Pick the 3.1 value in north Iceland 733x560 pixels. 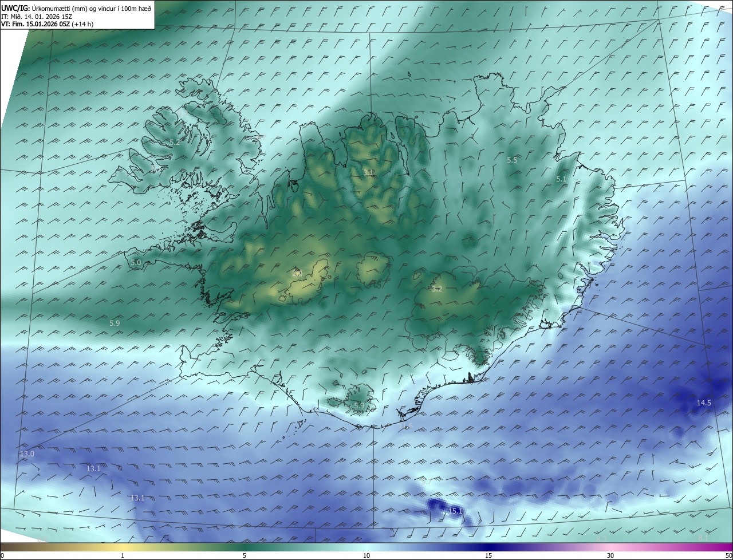[369, 172]
